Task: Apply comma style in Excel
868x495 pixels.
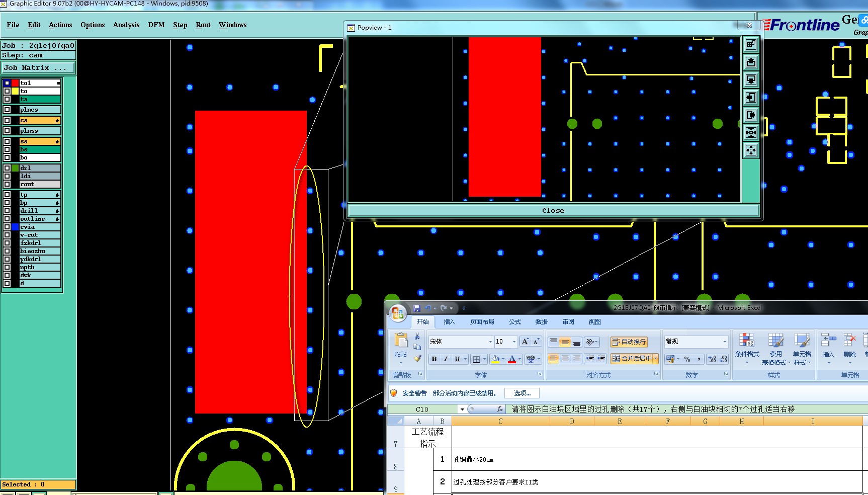Action: [x=699, y=359]
